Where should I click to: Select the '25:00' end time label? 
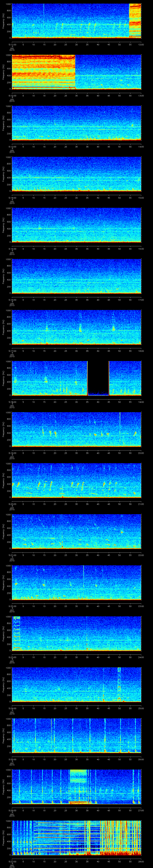pyautogui.click(x=141, y=708)
